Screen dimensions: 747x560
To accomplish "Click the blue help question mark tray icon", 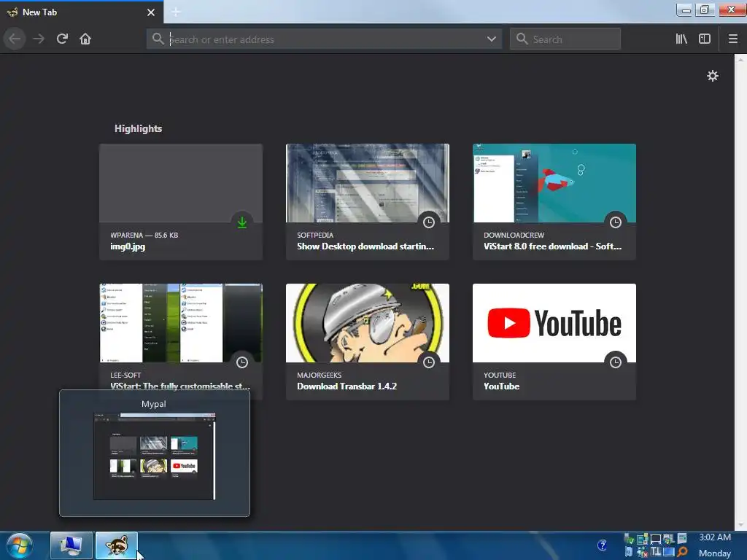I will tap(602, 545).
